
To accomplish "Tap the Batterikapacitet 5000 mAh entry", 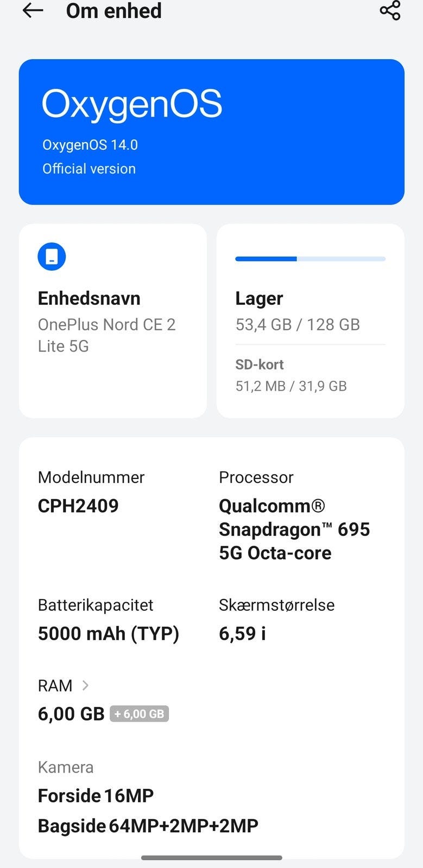I will (108, 633).
